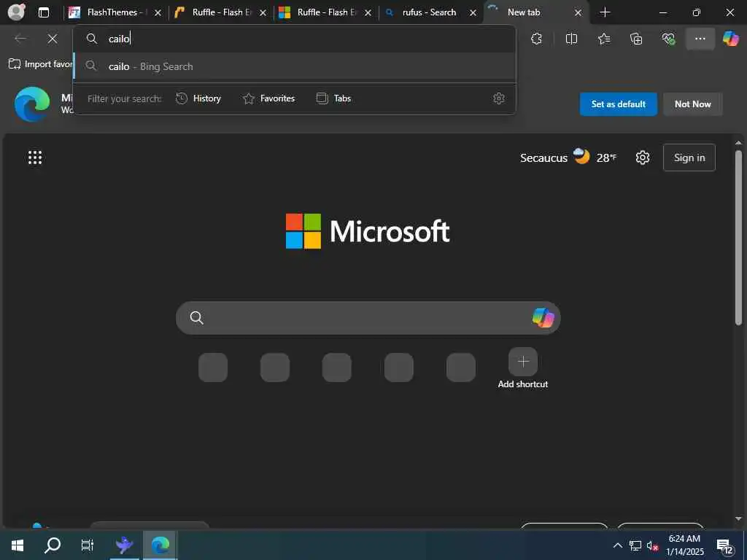Open the profile avatar icon
747x560 pixels.
16,12
